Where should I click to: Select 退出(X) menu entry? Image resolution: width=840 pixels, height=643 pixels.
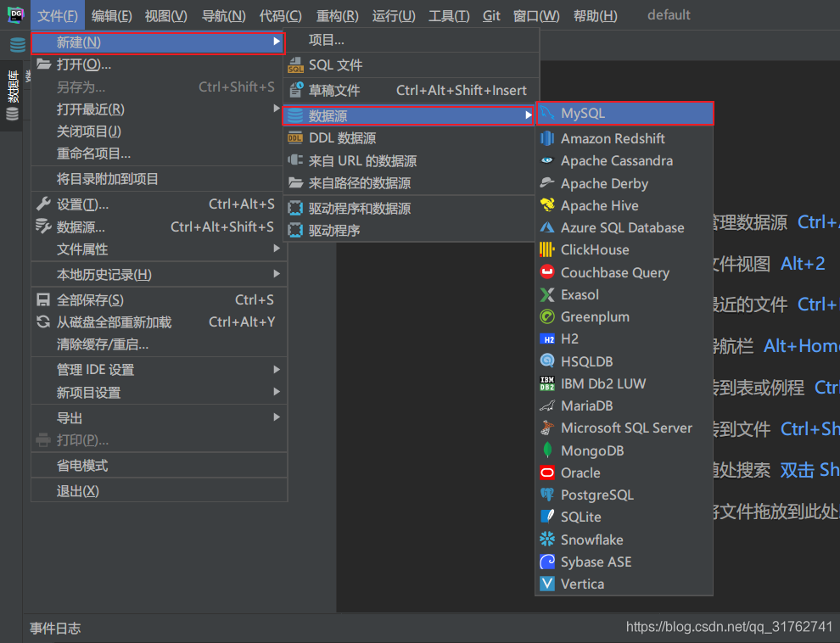(x=160, y=490)
